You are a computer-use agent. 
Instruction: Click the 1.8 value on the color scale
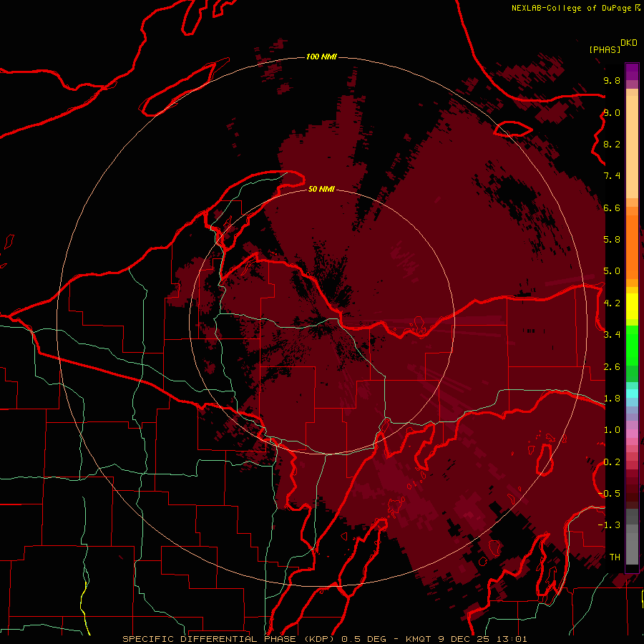click(x=612, y=398)
